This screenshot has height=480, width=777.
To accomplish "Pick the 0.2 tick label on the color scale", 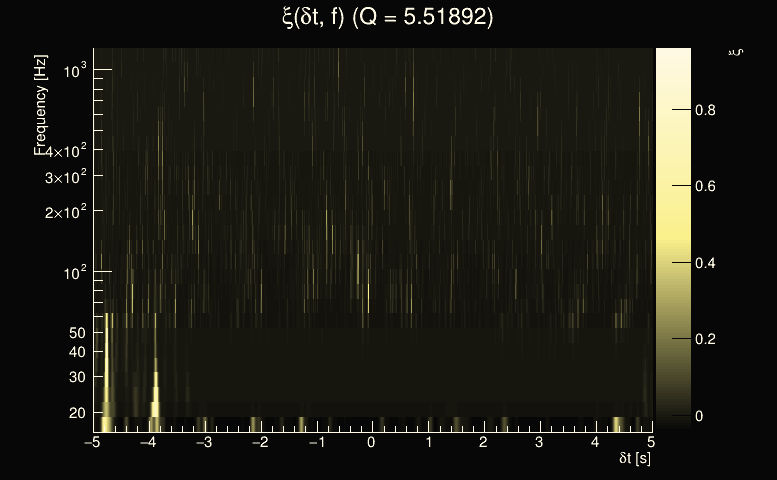I will [x=706, y=339].
